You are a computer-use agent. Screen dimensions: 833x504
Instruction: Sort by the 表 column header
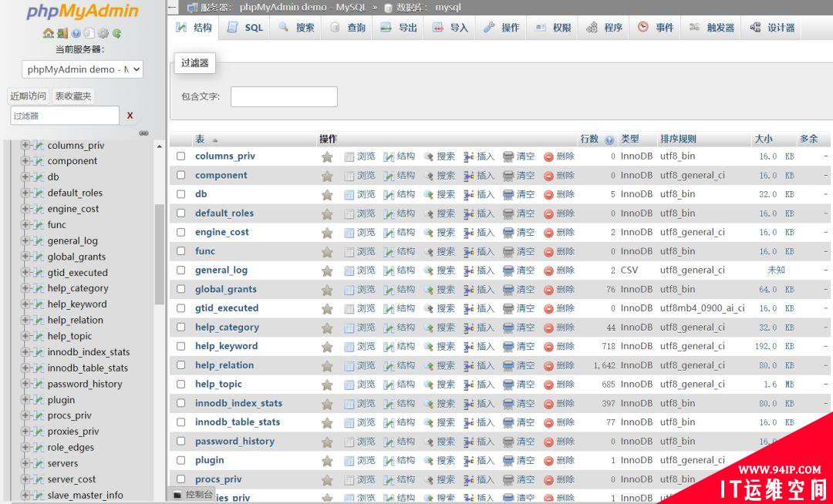[200, 139]
